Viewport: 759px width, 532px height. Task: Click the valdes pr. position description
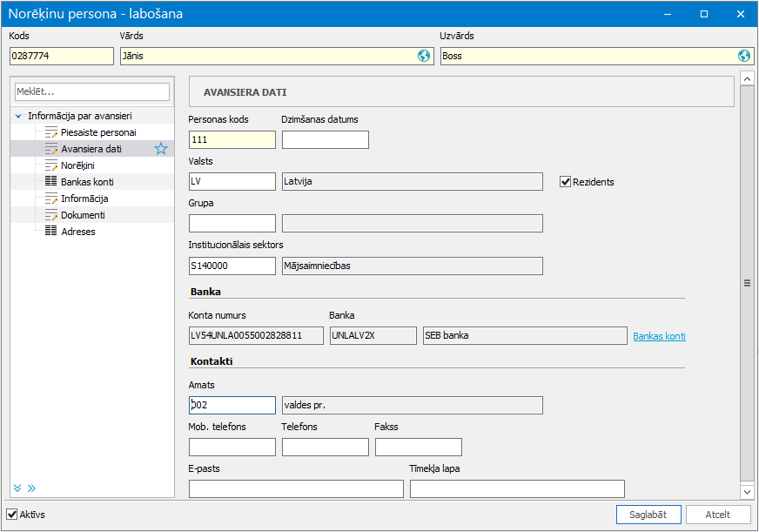413,405
